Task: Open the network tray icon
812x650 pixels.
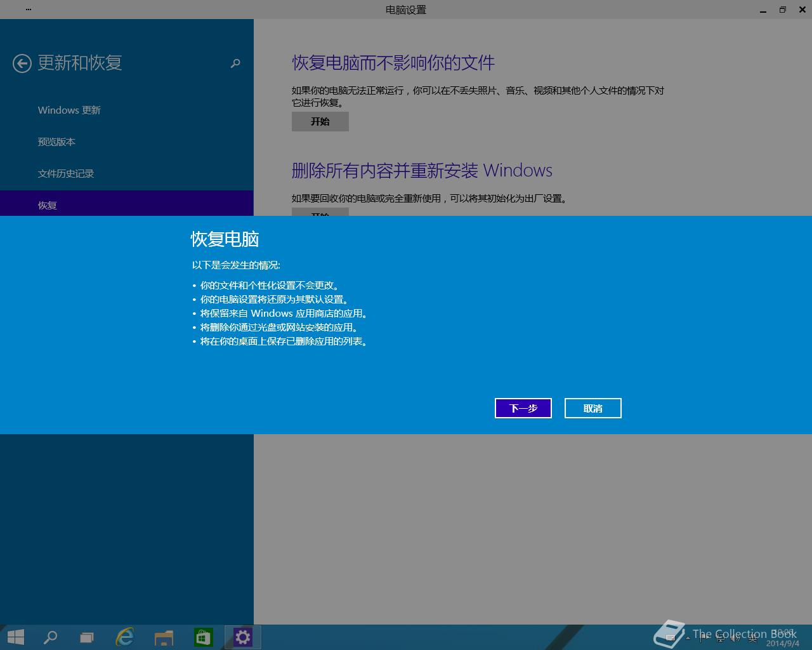Action: 719,637
